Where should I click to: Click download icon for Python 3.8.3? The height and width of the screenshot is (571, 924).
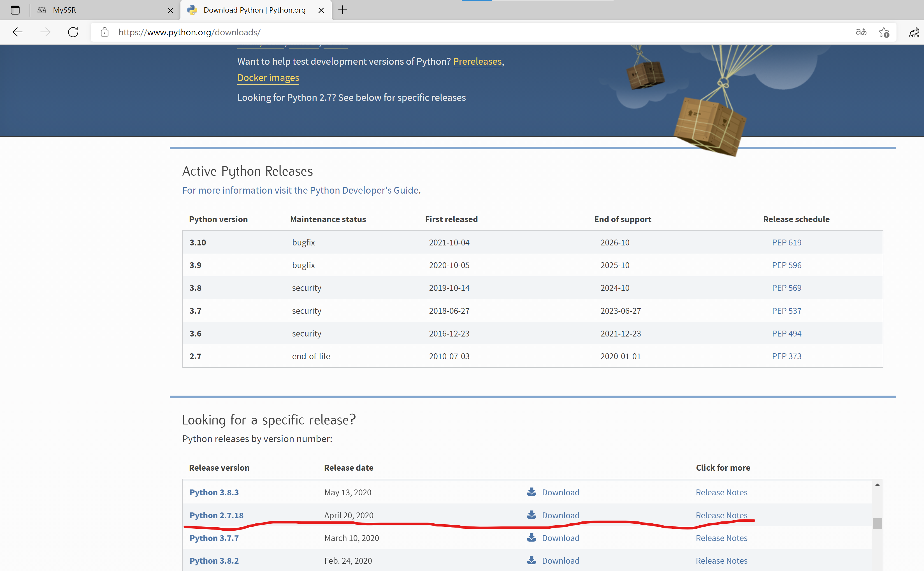click(532, 492)
